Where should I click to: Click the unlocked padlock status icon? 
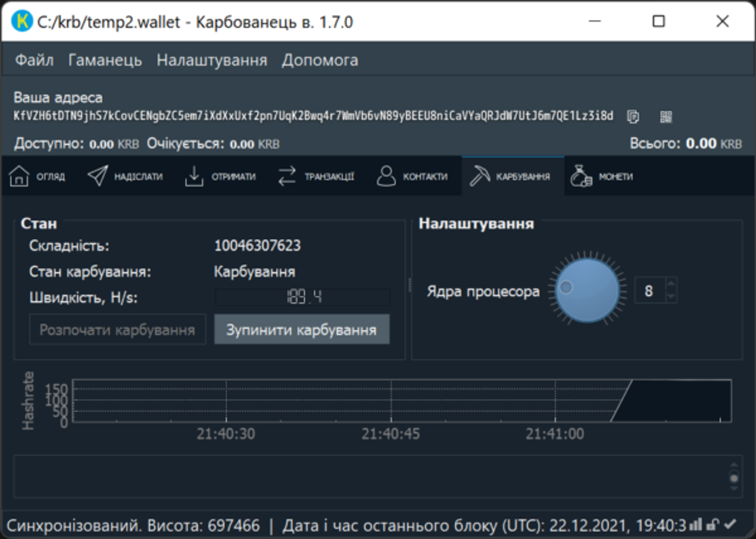[713, 524]
